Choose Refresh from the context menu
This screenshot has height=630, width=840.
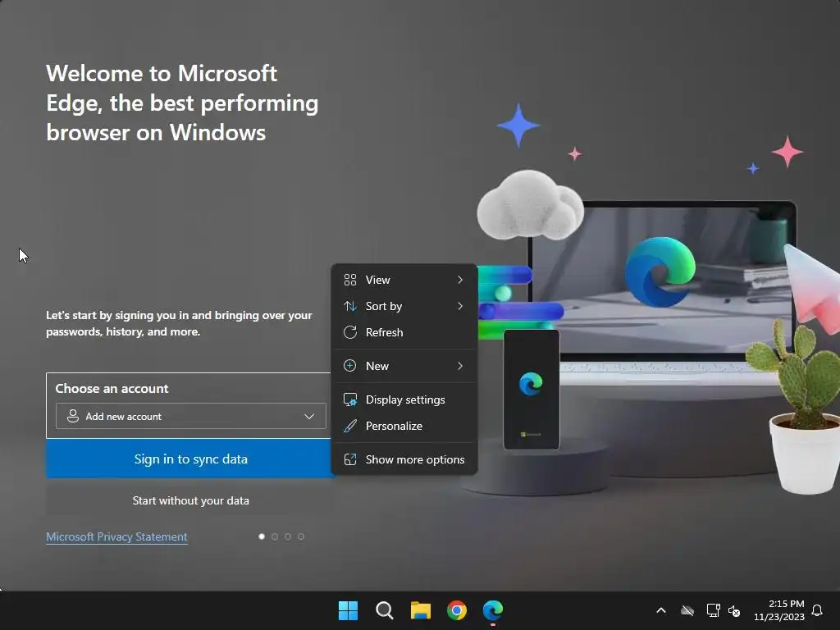pos(404,332)
